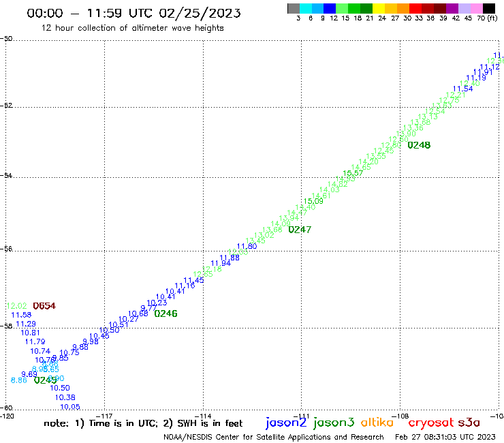This screenshot has width=504, height=443.
Task: Click the '12.18' wave height value
Action: (212, 269)
